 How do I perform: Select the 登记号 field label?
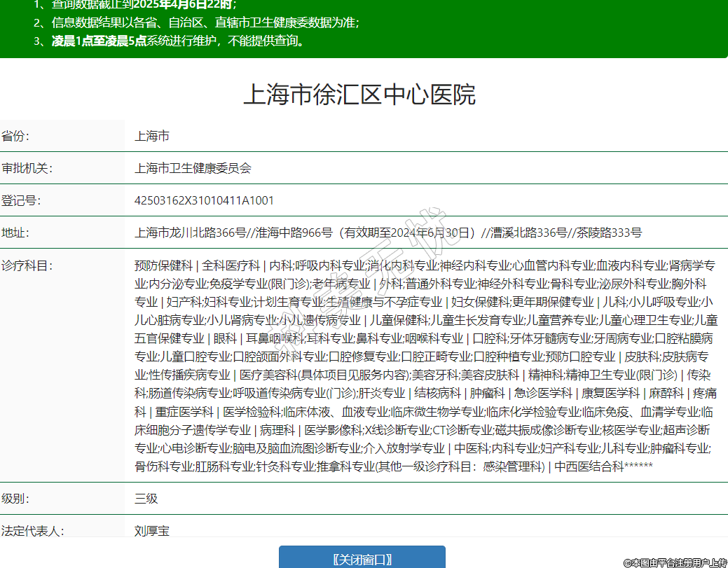21,201
